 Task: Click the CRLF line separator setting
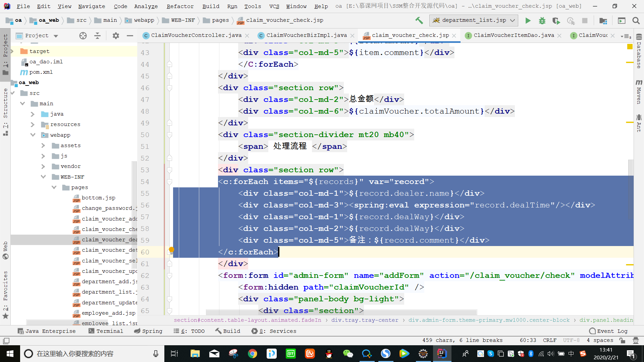click(x=549, y=340)
